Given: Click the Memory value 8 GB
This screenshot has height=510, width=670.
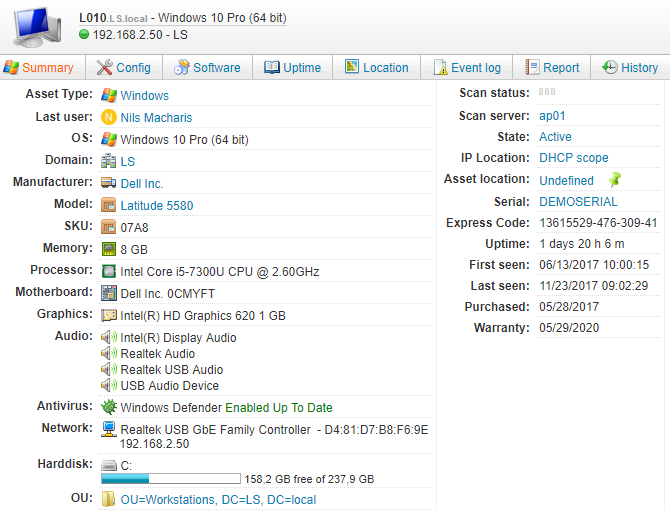Looking at the screenshot, I should 134,249.
